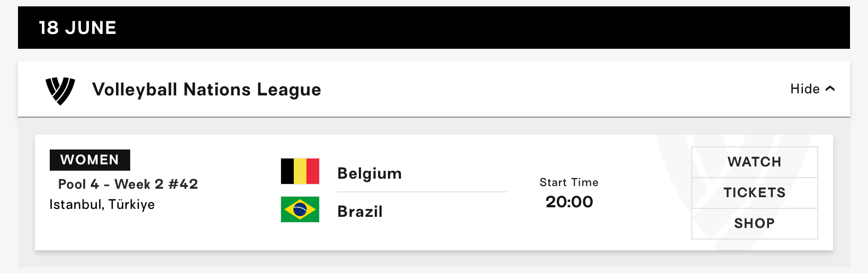Click the divider line between Belgium and Brazil
This screenshot has width=868, height=273.
[422, 192]
